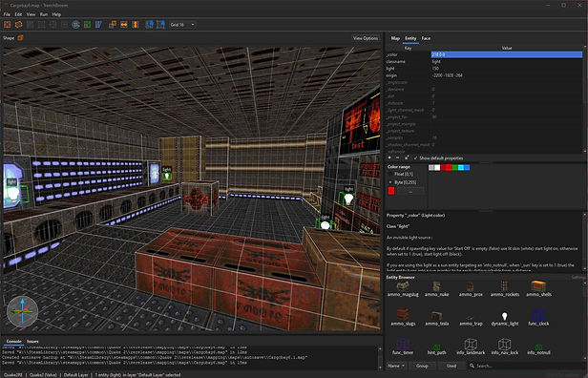588x378 pixels.
Task: Toggle the UV lock icon
Action: click(x=161, y=25)
